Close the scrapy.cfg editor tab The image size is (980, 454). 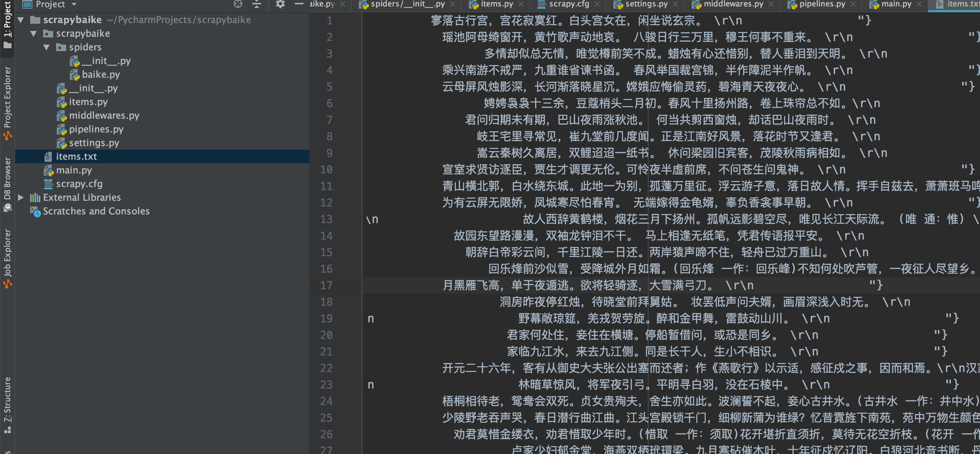[x=597, y=4]
